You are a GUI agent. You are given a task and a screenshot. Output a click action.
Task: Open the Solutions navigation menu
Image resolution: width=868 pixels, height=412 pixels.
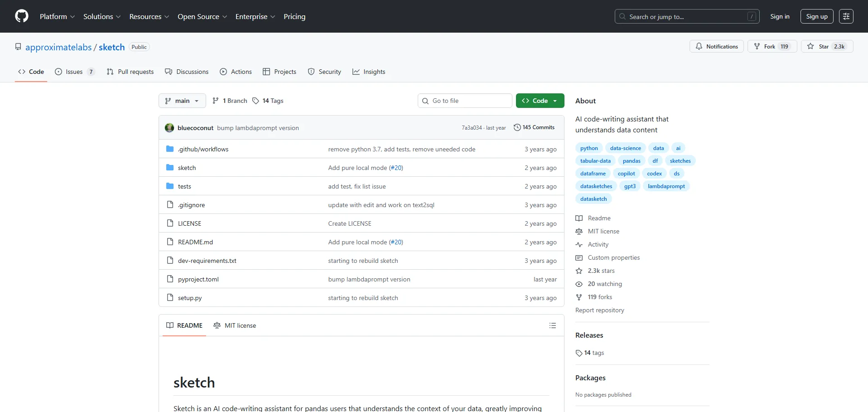(x=102, y=16)
